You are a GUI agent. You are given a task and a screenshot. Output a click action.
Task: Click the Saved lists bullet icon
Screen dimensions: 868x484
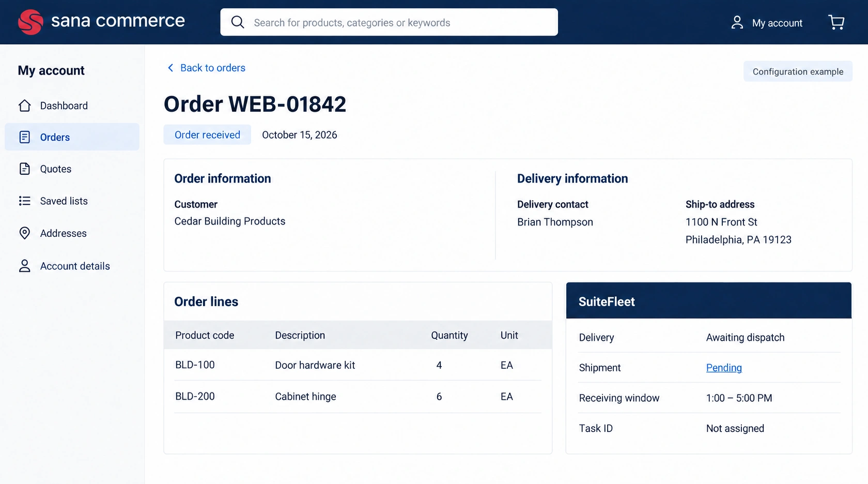pyautogui.click(x=25, y=201)
